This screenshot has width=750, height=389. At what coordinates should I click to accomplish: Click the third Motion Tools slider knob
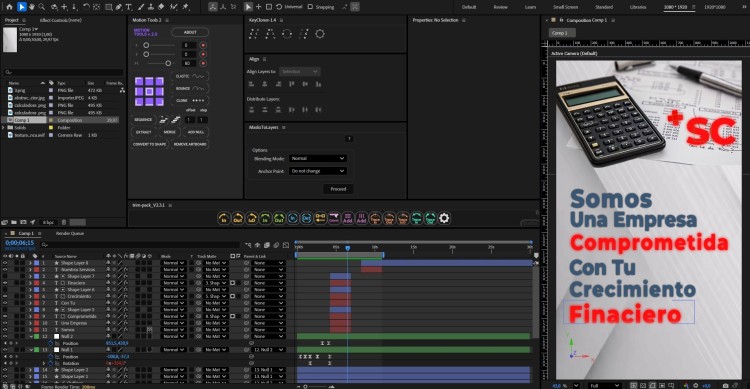pyautogui.click(x=168, y=63)
